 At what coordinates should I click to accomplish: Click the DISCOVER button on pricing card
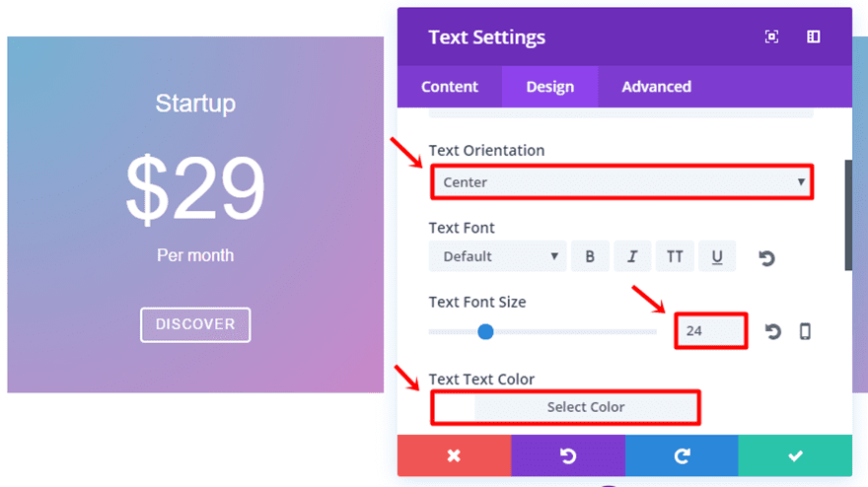tap(195, 324)
